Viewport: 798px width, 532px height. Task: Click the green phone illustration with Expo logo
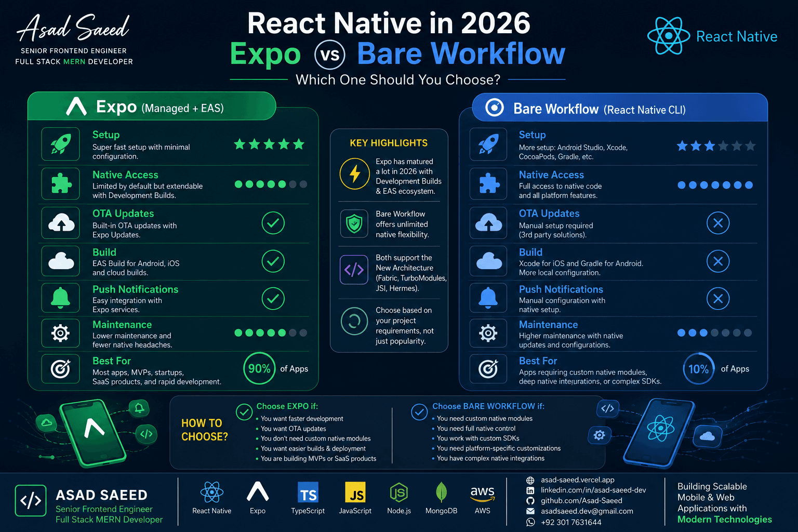93,433
